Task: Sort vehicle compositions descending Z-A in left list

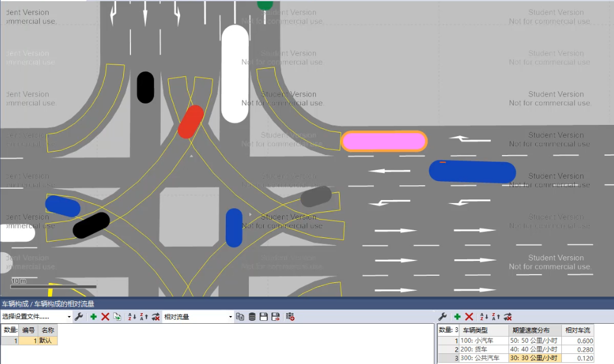Action: [x=143, y=317]
